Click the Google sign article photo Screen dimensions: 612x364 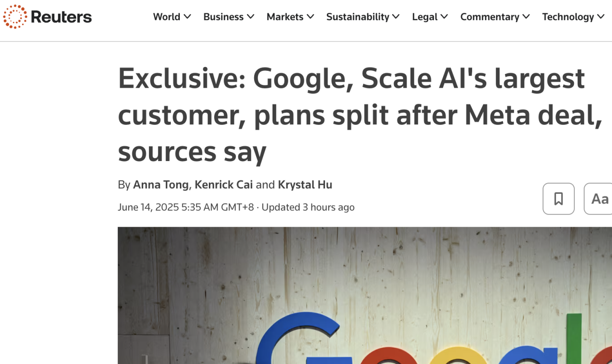coord(365,295)
